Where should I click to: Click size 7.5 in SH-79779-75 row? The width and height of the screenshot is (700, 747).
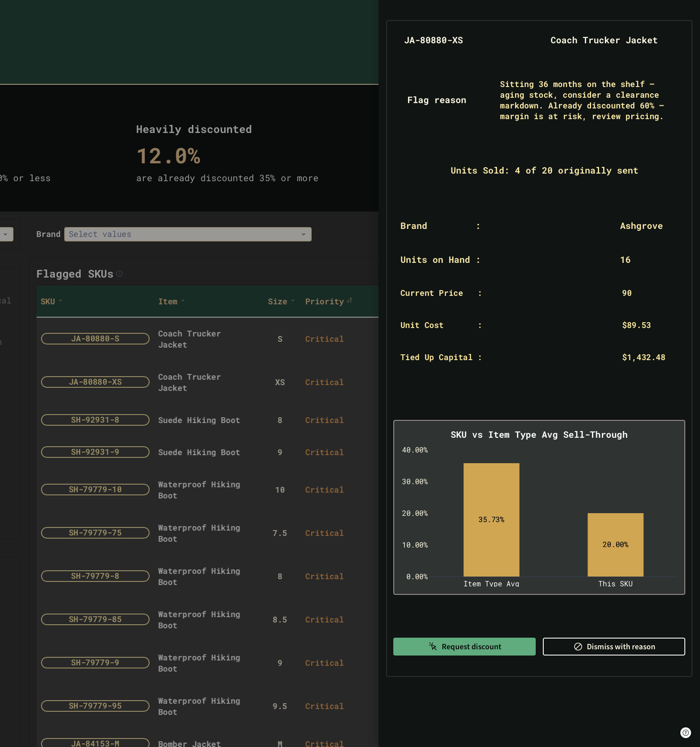tap(280, 533)
